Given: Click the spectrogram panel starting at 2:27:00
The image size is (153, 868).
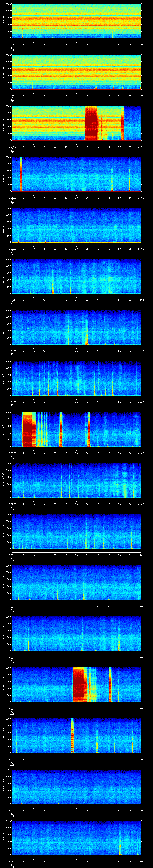Looking at the screenshot, I should [x=77, y=276].
